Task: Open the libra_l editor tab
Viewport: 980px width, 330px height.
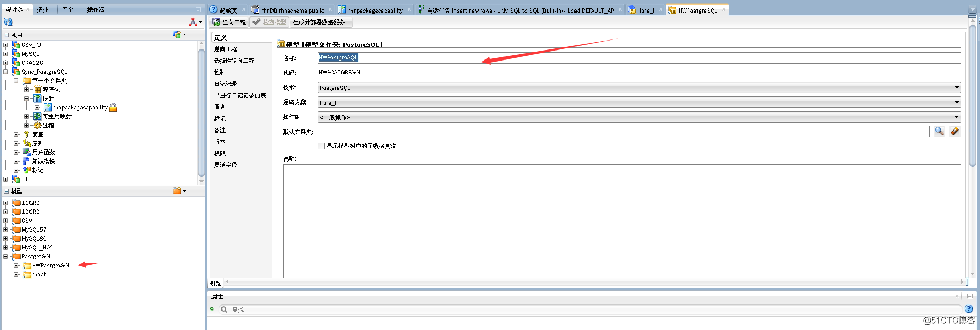Action: (646, 10)
